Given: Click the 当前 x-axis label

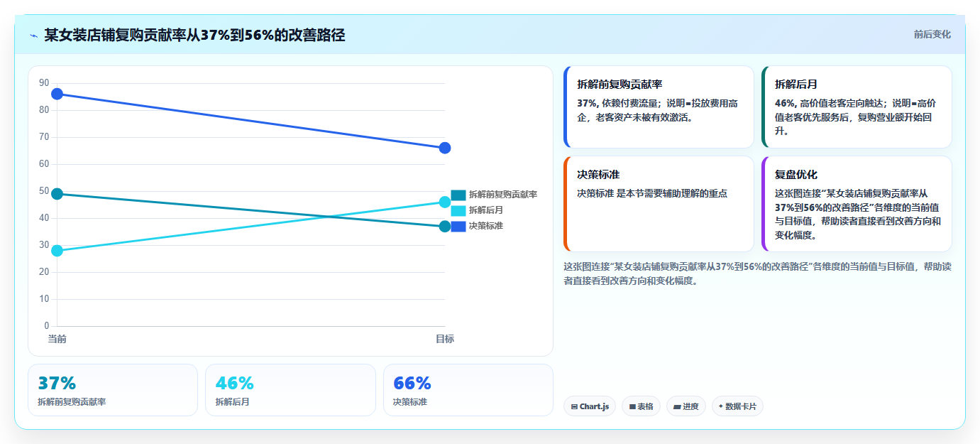Looking at the screenshot, I should (57, 339).
